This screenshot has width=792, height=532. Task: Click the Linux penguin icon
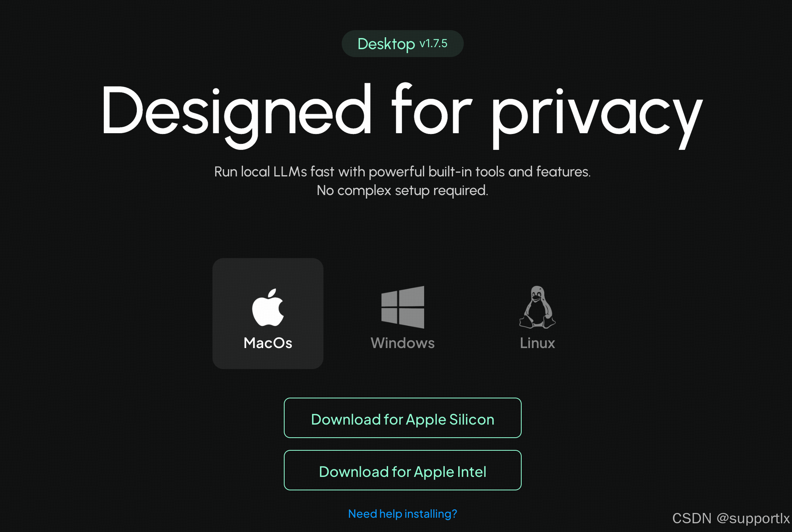(538, 307)
